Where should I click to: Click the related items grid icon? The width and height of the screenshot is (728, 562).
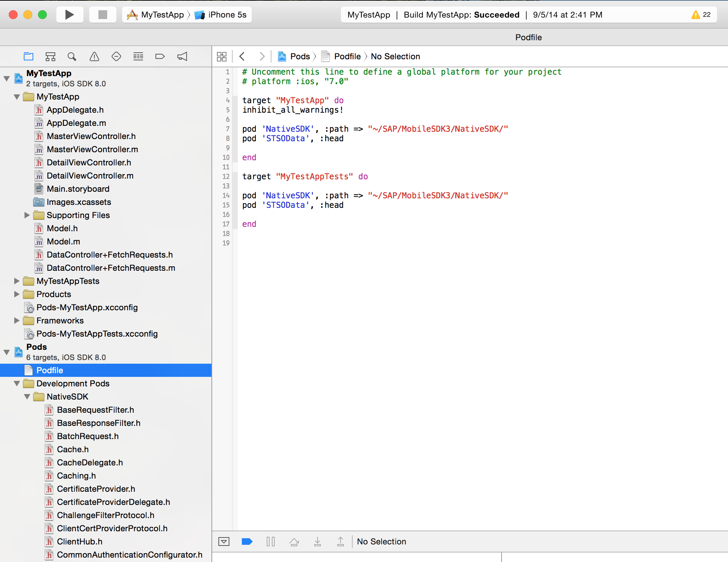click(222, 56)
